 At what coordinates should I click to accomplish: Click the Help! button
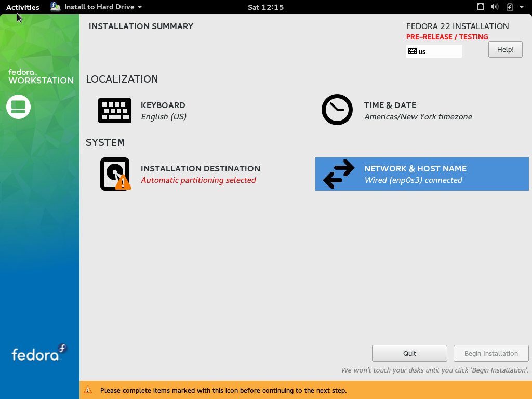505,49
